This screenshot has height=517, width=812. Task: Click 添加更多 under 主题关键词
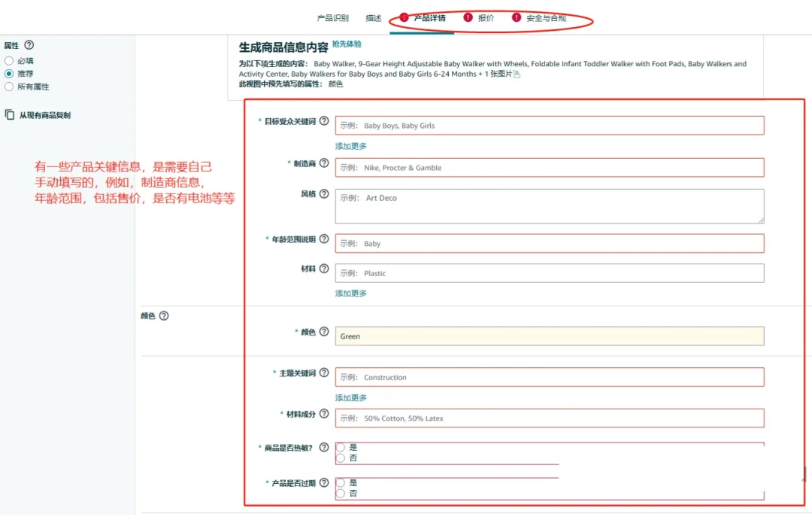[x=350, y=398]
